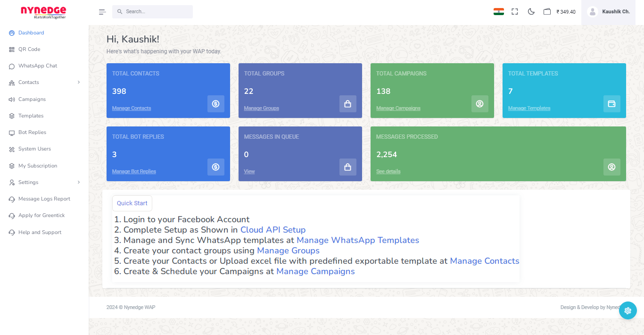Click the dollar icon on Total Contacts card
The width and height of the screenshot is (644, 335).
coord(216,104)
